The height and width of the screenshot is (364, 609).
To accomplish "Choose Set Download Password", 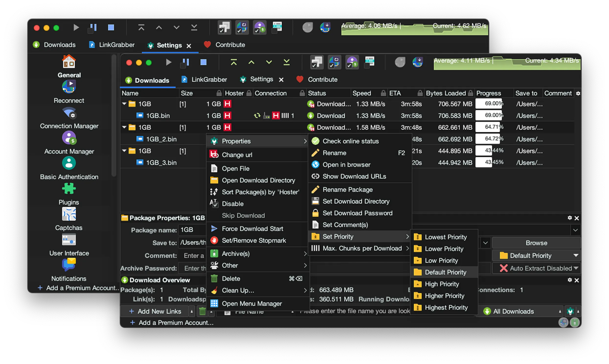I will click(360, 213).
